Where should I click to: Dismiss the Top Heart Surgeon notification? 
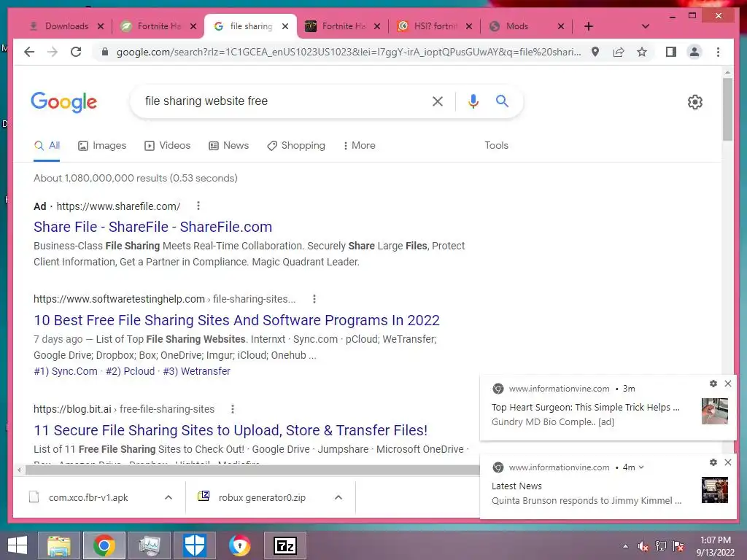728,384
